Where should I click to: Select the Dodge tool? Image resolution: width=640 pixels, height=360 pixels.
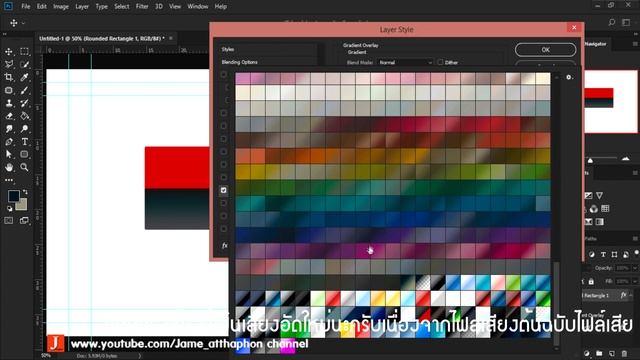click(24, 129)
